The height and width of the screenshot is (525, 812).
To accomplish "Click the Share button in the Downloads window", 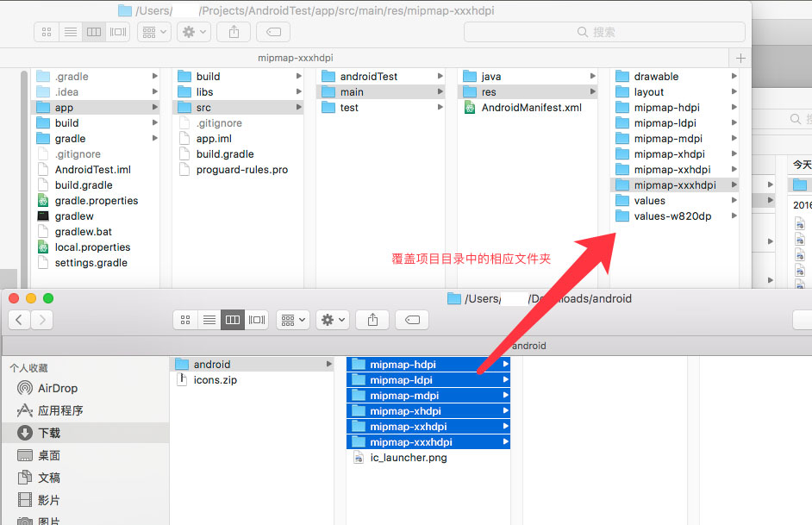I will (x=372, y=320).
